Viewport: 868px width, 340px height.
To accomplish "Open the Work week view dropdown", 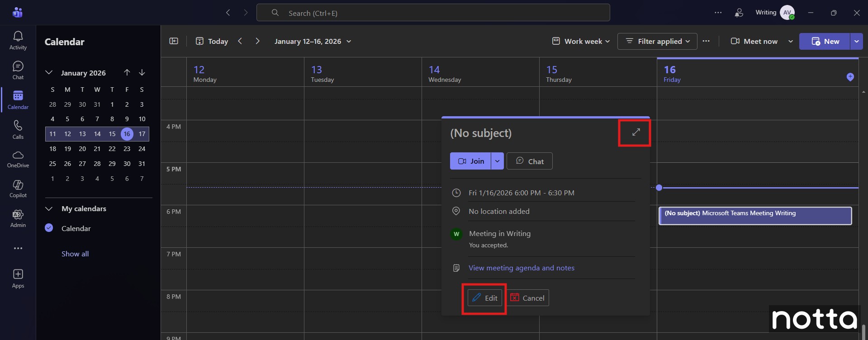I will click(581, 41).
